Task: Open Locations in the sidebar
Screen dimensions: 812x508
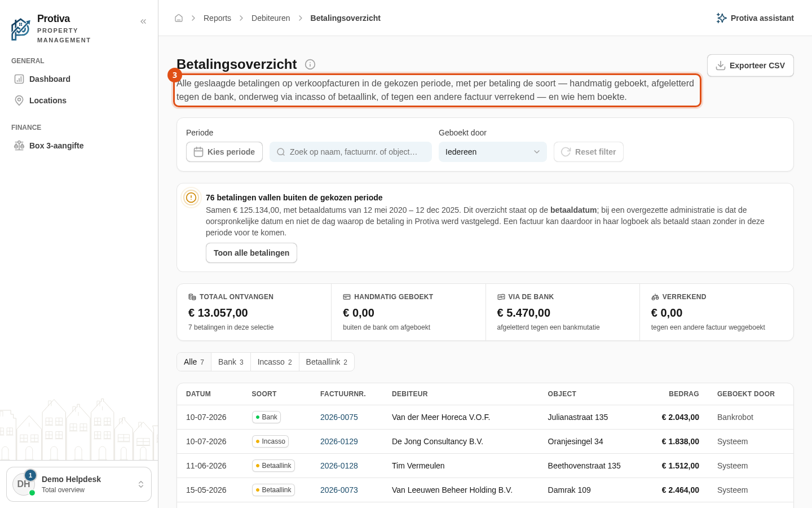Action: [79, 100]
